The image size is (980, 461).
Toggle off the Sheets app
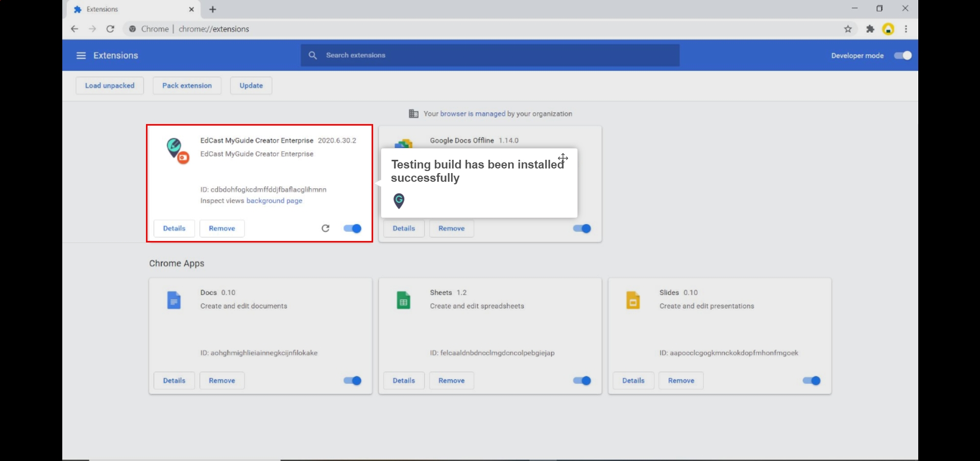[582, 380]
